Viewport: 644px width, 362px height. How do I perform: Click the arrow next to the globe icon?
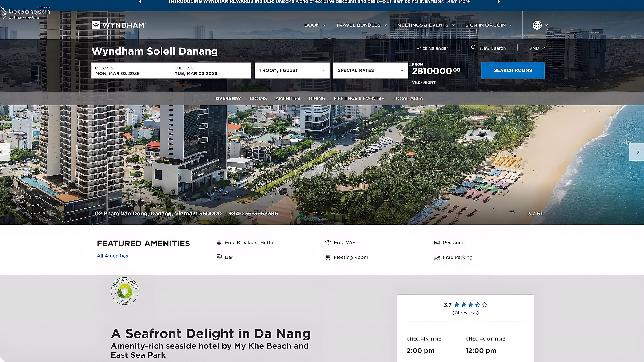point(546,25)
